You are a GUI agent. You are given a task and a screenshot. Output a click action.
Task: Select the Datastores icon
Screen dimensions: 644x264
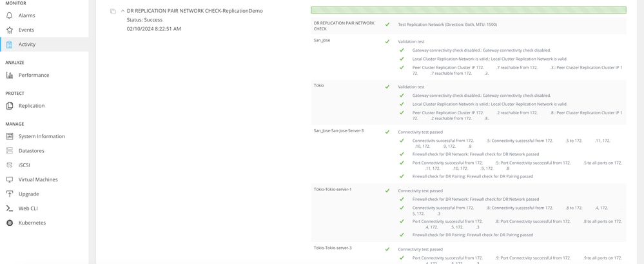tap(10, 151)
